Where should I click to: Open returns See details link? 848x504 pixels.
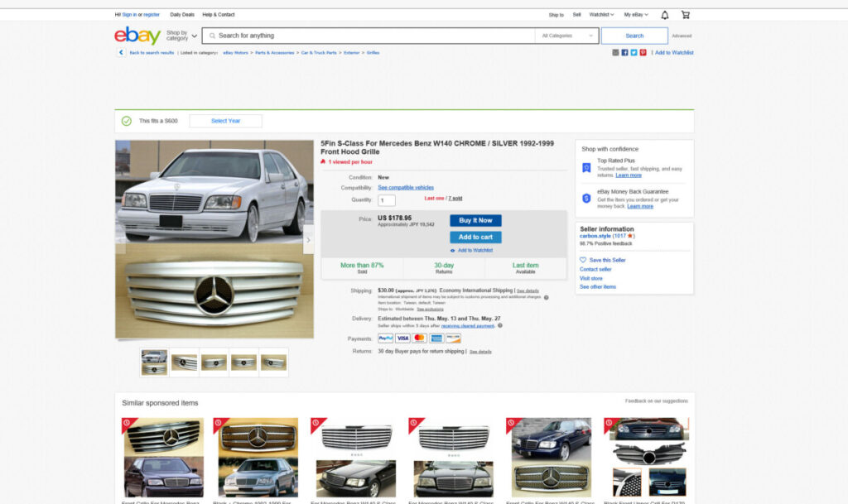click(480, 352)
